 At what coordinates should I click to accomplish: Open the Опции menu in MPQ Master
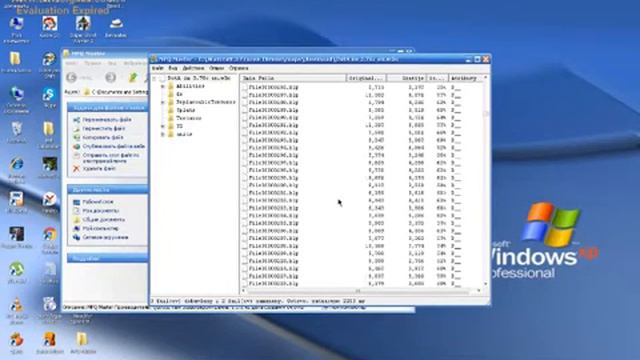click(x=216, y=68)
